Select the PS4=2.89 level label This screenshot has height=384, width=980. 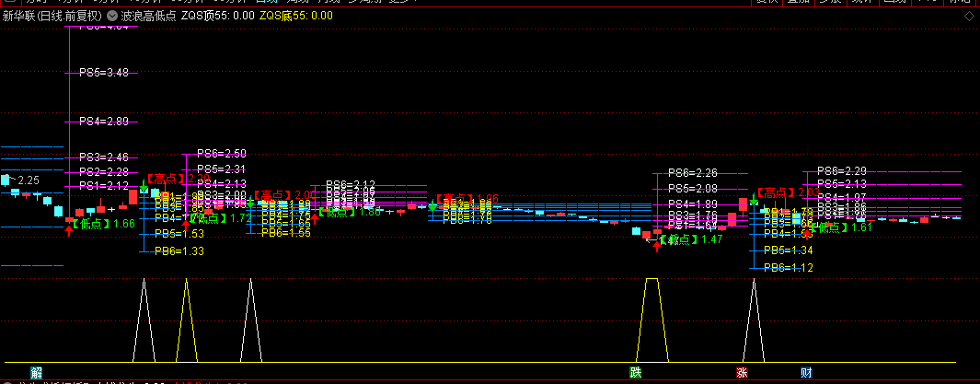click(104, 122)
